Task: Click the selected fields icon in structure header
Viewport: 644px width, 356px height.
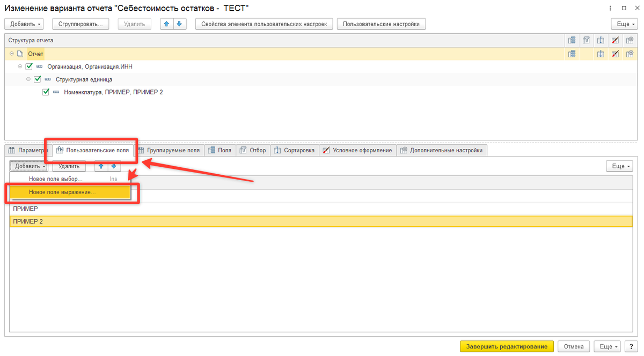Action: pos(572,40)
